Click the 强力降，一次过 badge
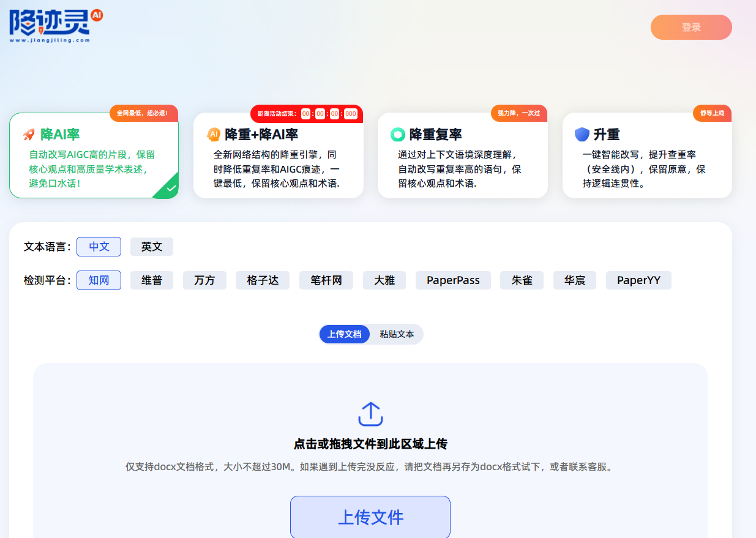756x538 pixels. 519,113
